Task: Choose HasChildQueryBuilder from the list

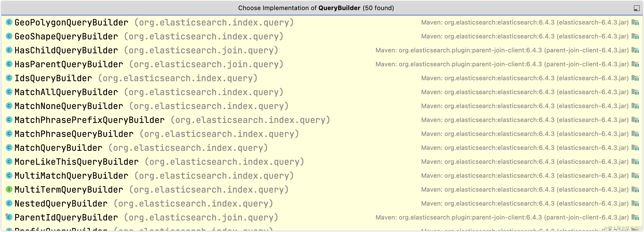Action: pos(322,50)
